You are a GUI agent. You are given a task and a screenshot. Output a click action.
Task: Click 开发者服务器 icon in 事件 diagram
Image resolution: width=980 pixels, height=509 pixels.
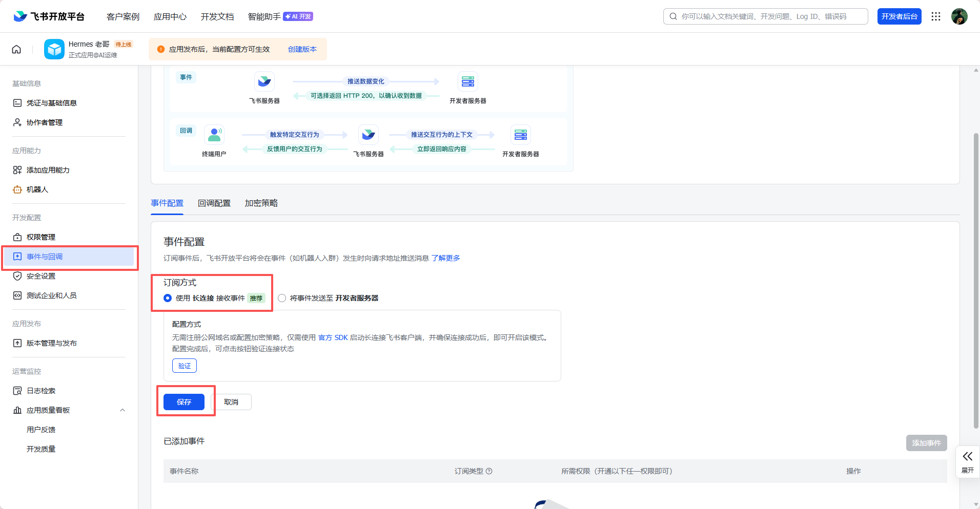pyautogui.click(x=468, y=81)
